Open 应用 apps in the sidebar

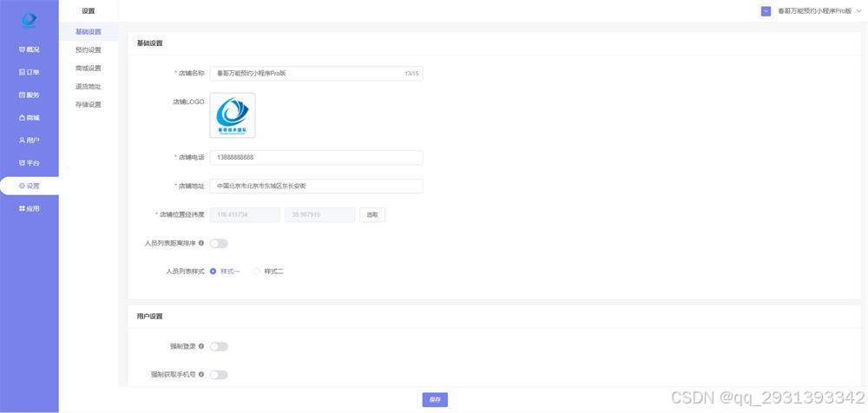30,208
